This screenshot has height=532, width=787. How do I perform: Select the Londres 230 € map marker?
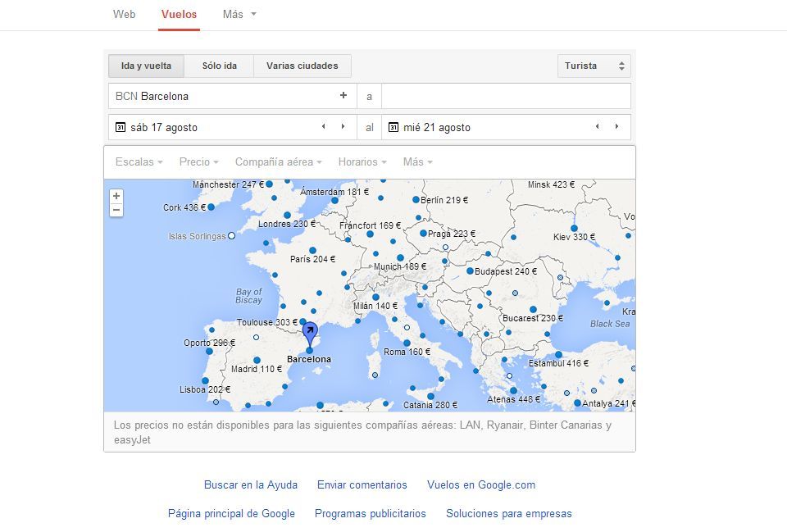tap(287, 216)
